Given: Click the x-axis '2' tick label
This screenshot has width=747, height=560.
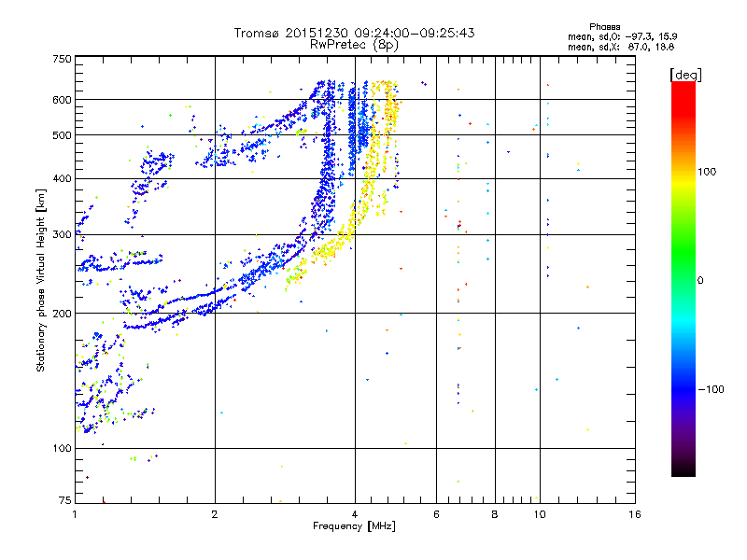Looking at the screenshot, I should [215, 514].
